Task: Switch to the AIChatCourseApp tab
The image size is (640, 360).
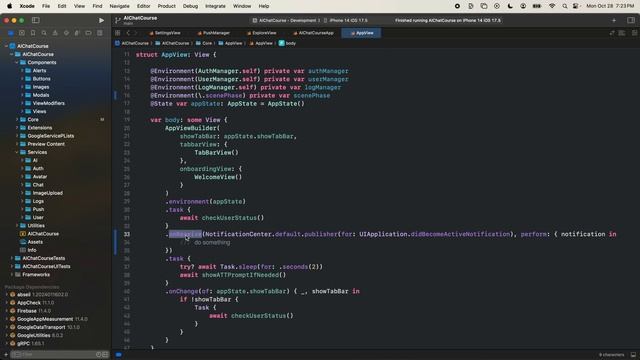Action: (x=313, y=33)
